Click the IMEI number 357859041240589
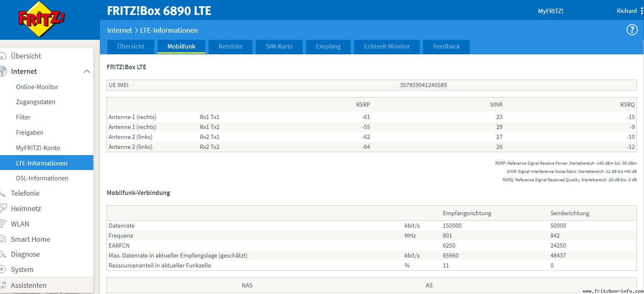Screen dimensions: 644x294 point(423,85)
